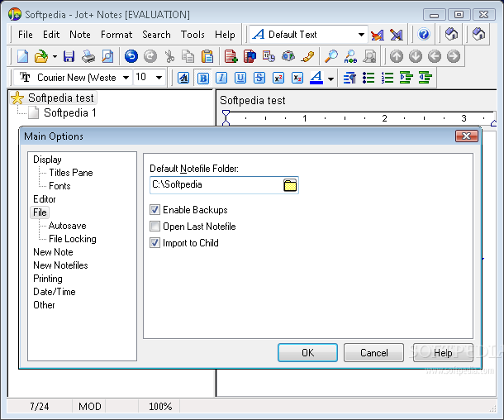Open the Note menu
The height and width of the screenshot is (420, 504).
click(80, 35)
